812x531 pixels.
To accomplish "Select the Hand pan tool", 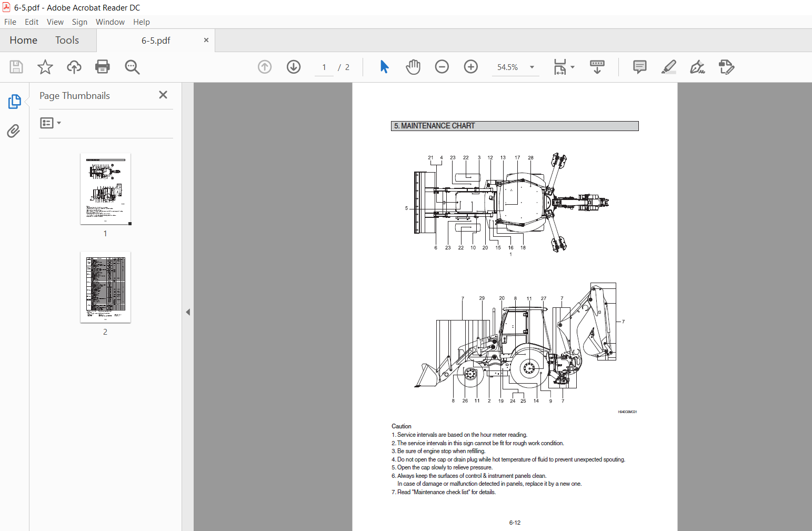I will point(413,67).
